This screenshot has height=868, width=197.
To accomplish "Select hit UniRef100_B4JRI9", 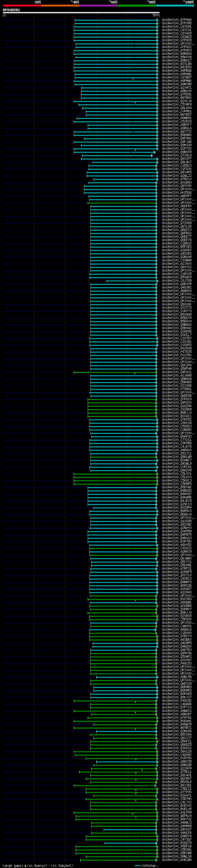I will 177,501.
